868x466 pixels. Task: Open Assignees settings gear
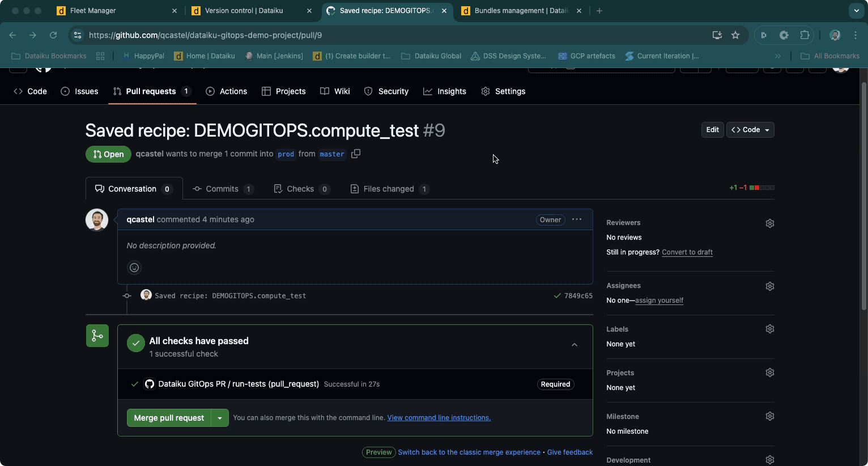(x=769, y=286)
